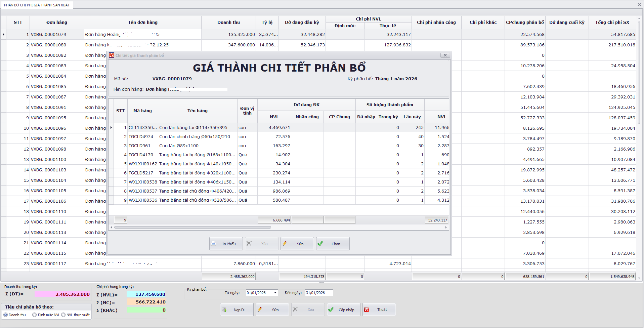Click the In Phiếu print button

(226, 244)
